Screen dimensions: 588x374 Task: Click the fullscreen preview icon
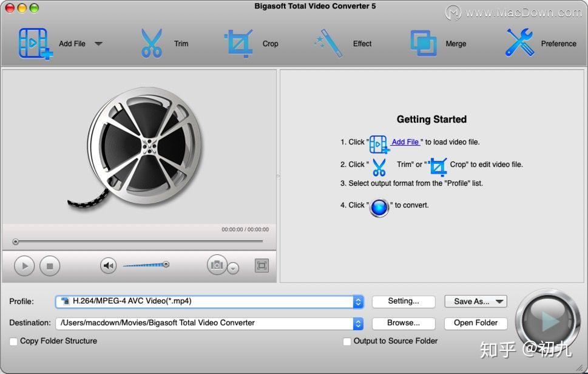[262, 265]
